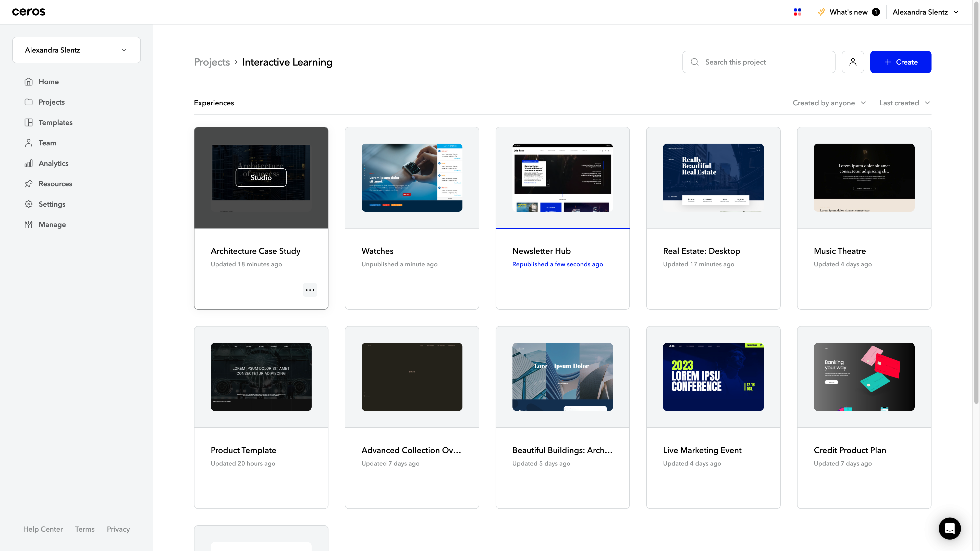The height and width of the screenshot is (551, 980).
Task: Click the Live Marketing Event title
Action: point(702,450)
